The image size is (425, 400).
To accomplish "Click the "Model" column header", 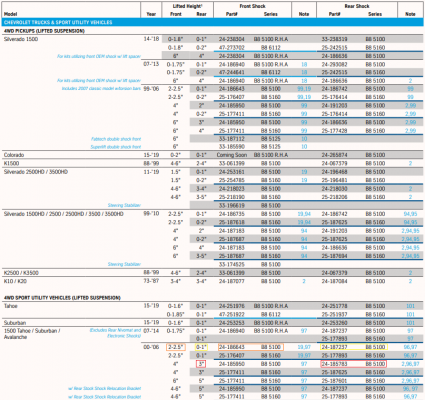I will 10,14.
